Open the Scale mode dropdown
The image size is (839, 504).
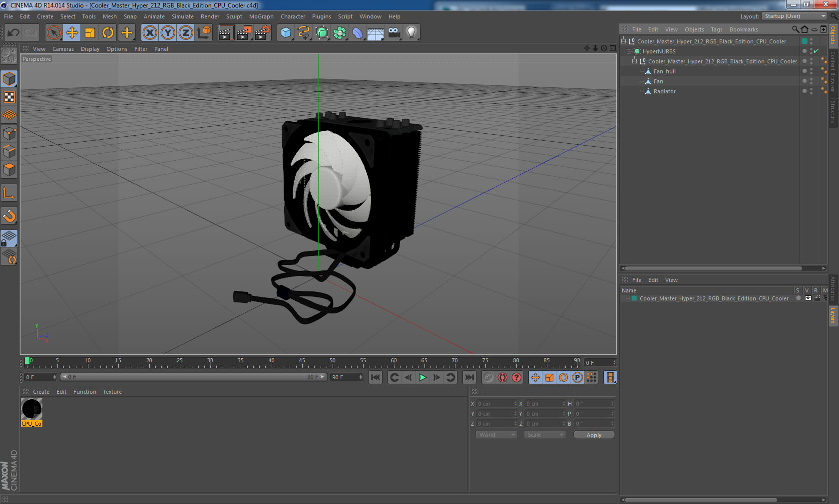click(x=544, y=435)
